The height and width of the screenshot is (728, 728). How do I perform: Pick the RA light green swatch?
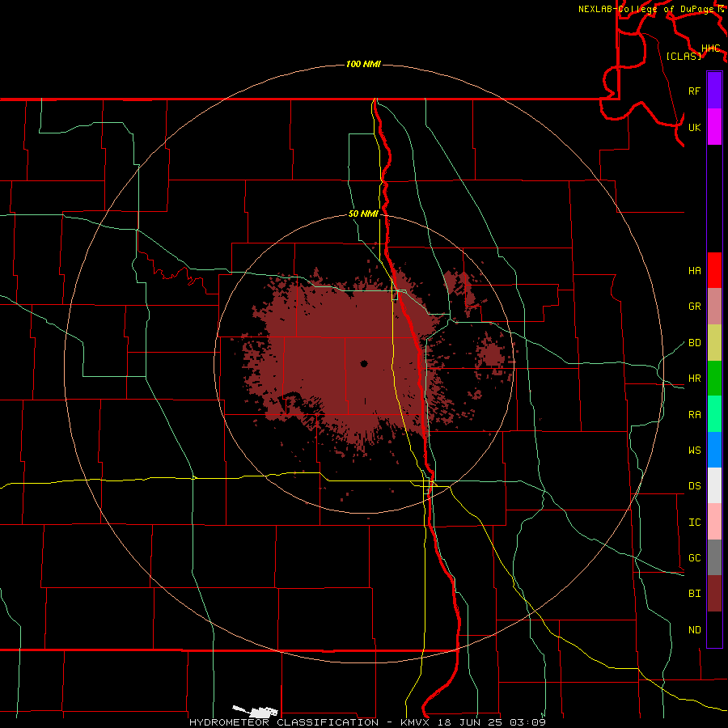pyautogui.click(x=714, y=414)
